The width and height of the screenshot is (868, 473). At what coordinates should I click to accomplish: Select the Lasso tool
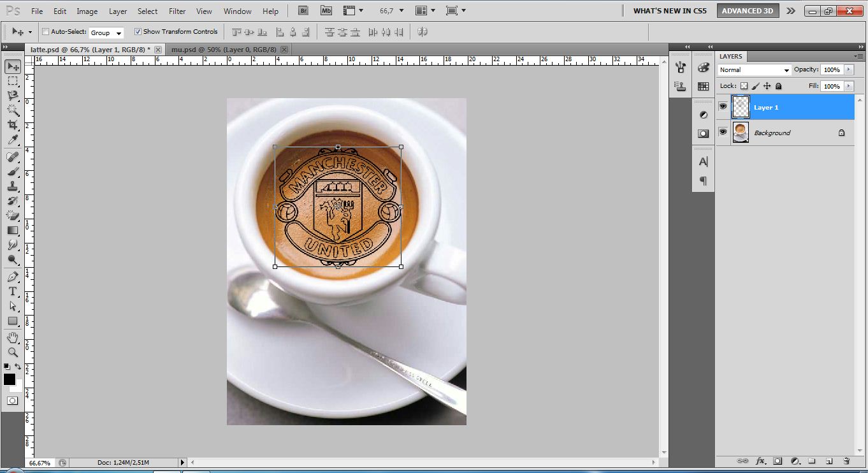coord(13,96)
